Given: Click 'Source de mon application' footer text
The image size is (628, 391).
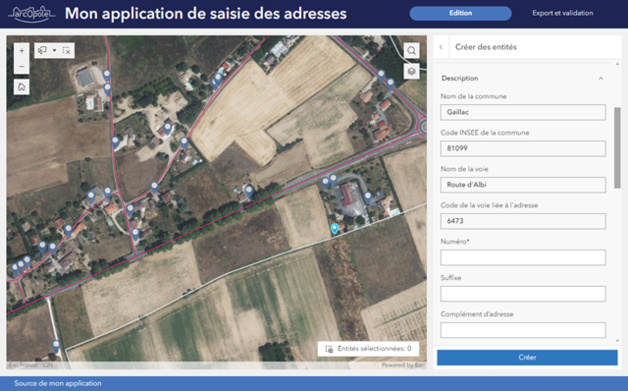Looking at the screenshot, I should pyautogui.click(x=58, y=383).
